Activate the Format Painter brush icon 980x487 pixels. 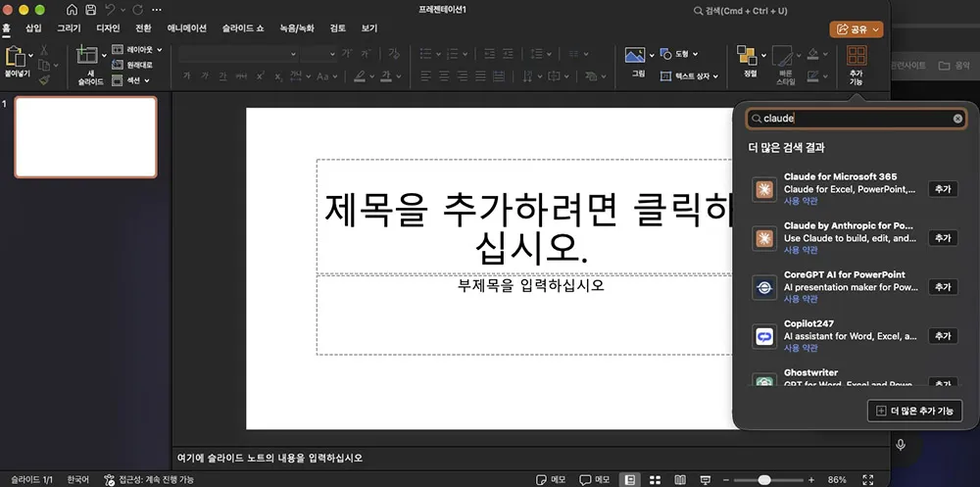(x=44, y=80)
